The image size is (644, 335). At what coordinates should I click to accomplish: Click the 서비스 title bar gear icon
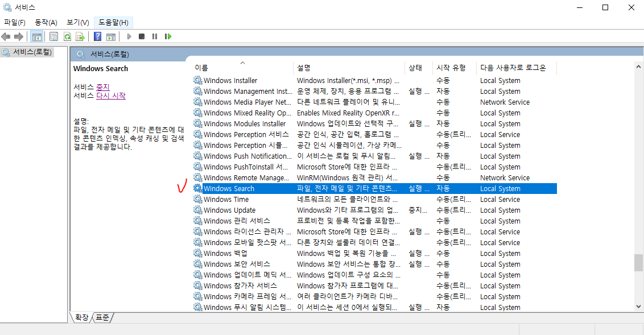click(x=7, y=7)
